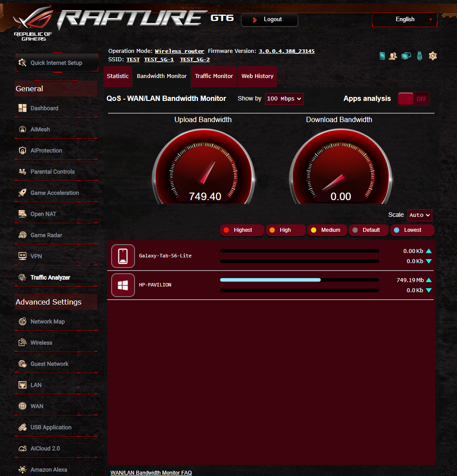The height and width of the screenshot is (476, 457).
Task: Open the connected clients list icon
Action: (393, 56)
